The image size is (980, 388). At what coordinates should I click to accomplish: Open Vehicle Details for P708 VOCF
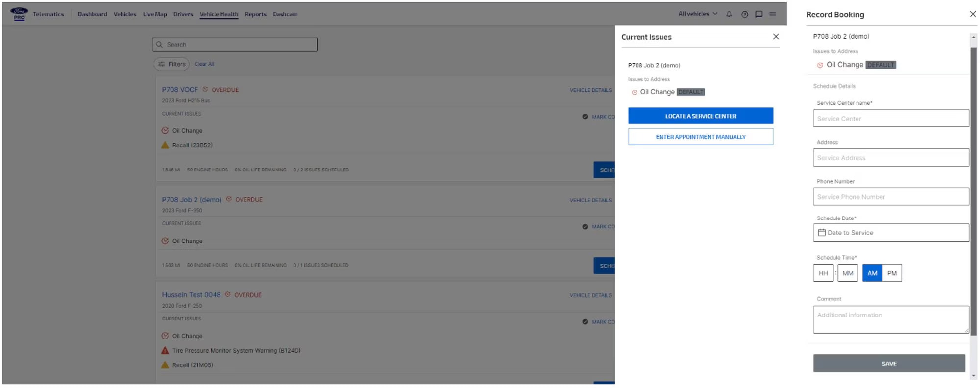(x=590, y=90)
